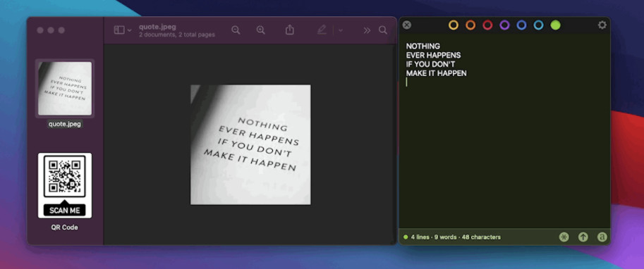Click the 'IF YOU DON'T' line in note
The width and height of the screenshot is (644, 269).
(430, 64)
